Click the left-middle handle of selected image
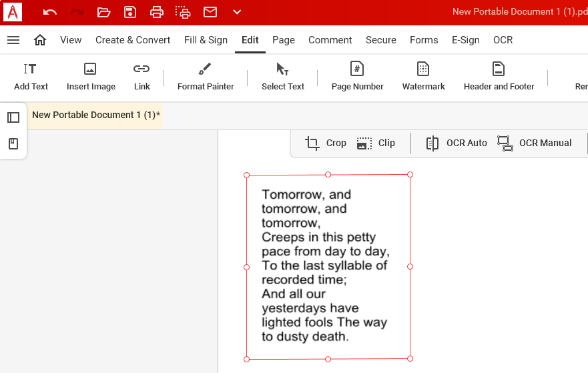Screen dimensions: 588x373 tap(246, 268)
